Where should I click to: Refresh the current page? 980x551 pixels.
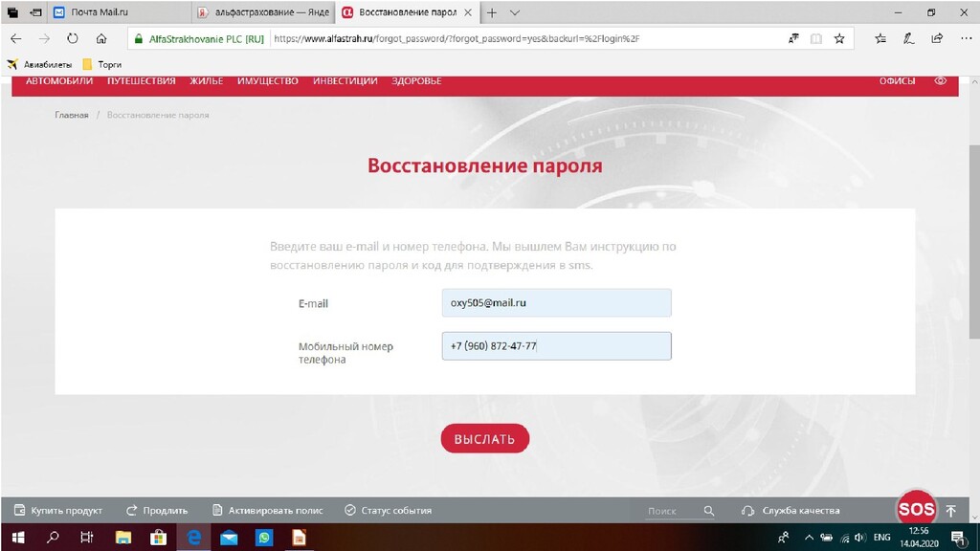[73, 38]
